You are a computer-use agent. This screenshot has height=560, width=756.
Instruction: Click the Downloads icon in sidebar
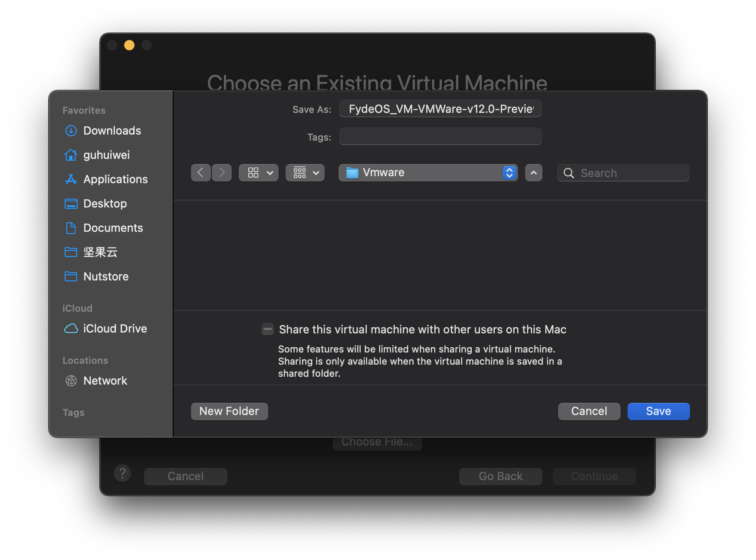click(71, 131)
